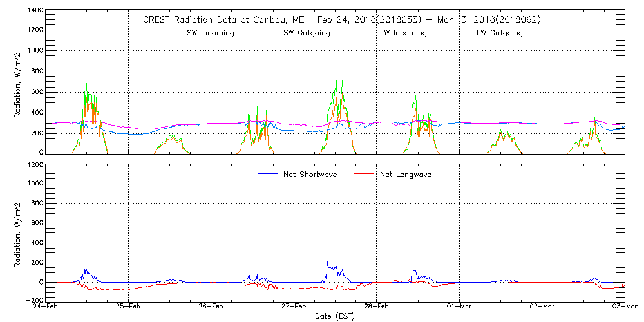Click the Date (EST) x-axis title
This screenshot has width=644, height=322.
[335, 316]
